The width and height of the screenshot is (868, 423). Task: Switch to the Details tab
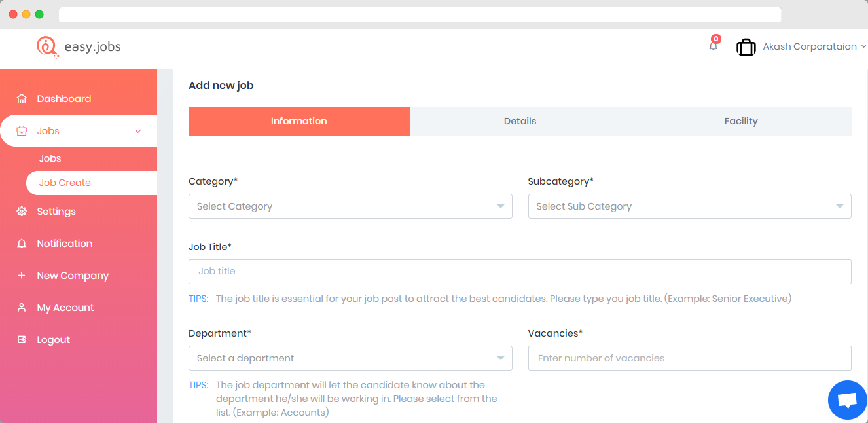520,121
